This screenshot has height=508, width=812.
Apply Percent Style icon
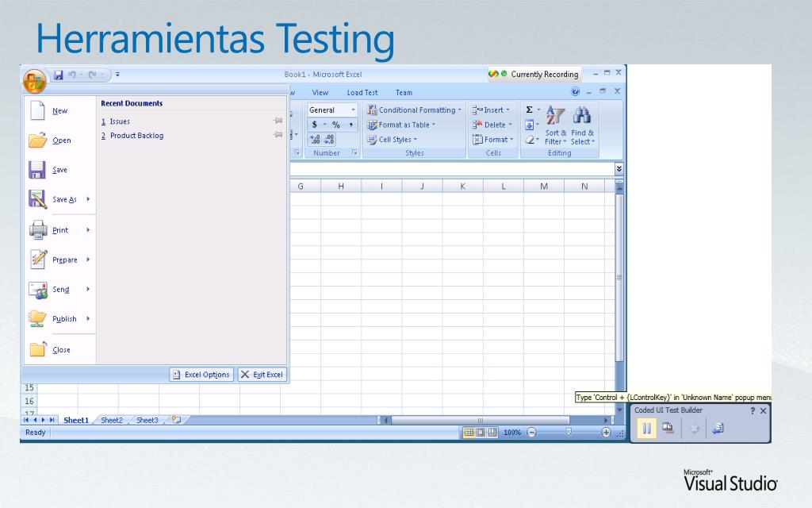tap(335, 125)
